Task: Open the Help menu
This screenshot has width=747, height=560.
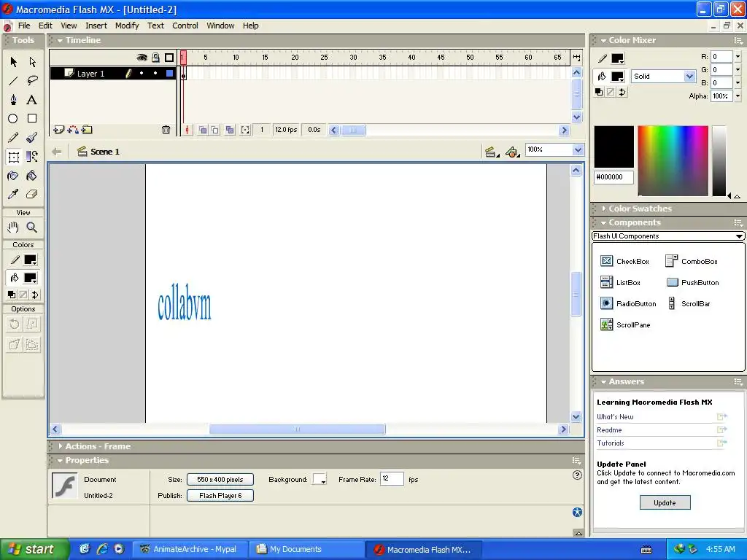Action: pos(251,26)
